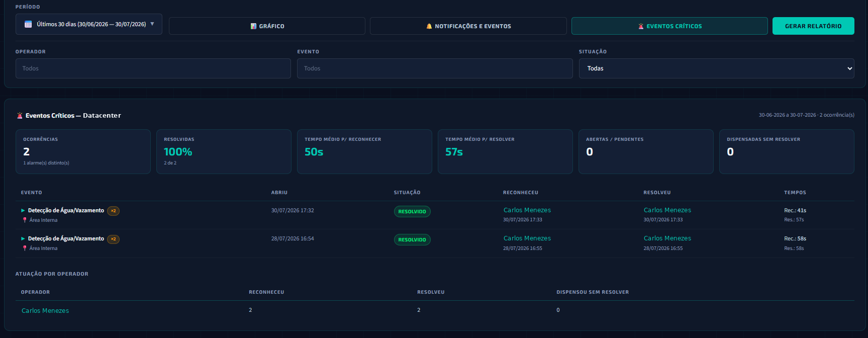The width and height of the screenshot is (868, 338).
Task: Expand the 30/07/2026 17:32 Detecção de Água row
Action: click(x=23, y=210)
